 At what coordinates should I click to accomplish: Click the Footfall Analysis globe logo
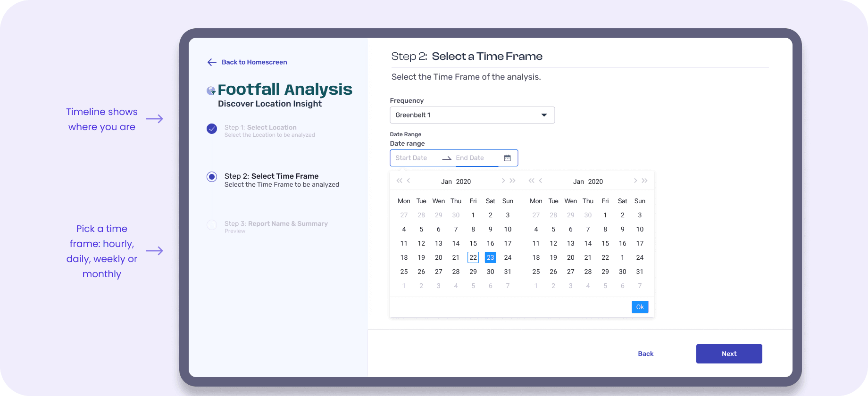coord(211,91)
